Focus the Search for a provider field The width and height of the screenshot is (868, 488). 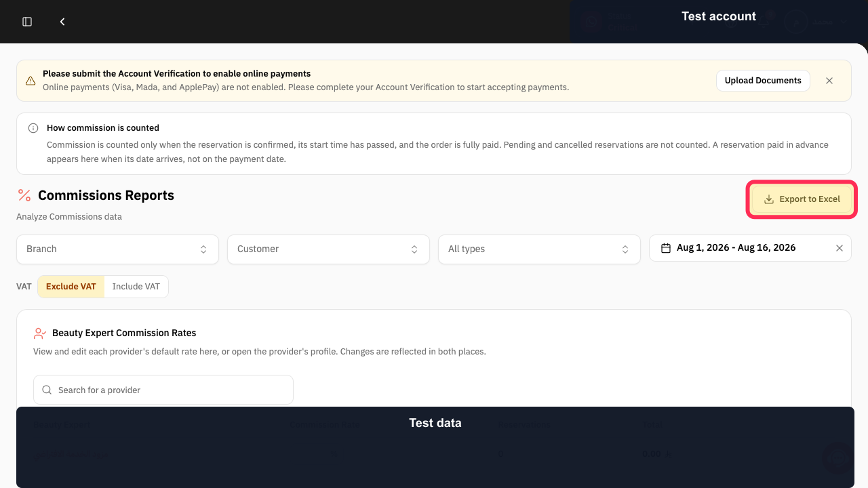pyautogui.click(x=163, y=390)
